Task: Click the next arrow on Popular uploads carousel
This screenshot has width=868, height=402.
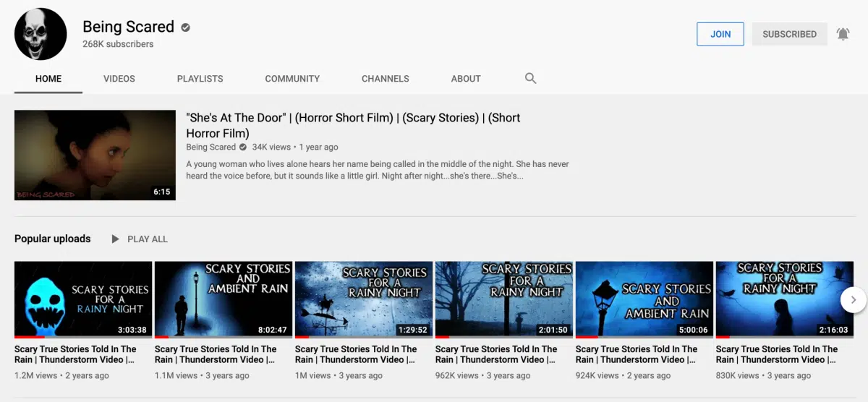Action: (x=854, y=299)
